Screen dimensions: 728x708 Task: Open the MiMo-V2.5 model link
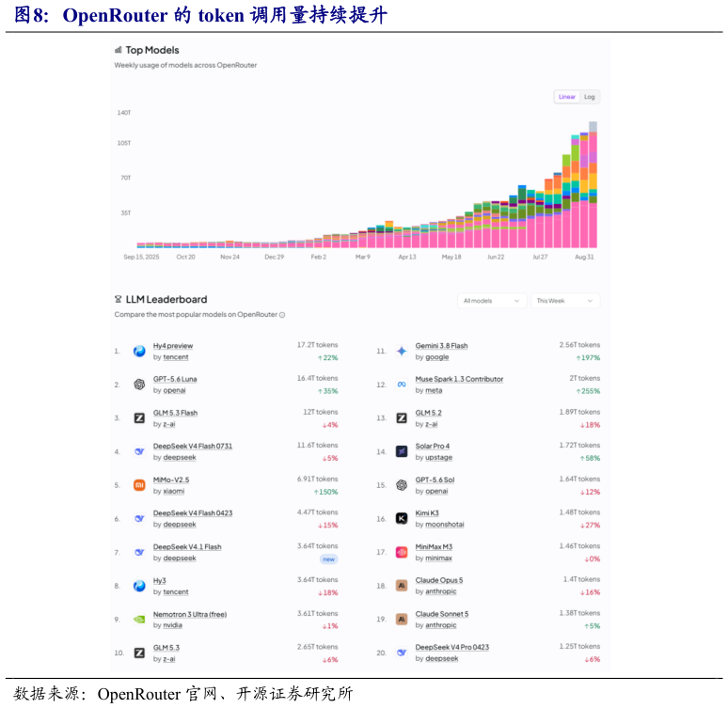coord(171,480)
